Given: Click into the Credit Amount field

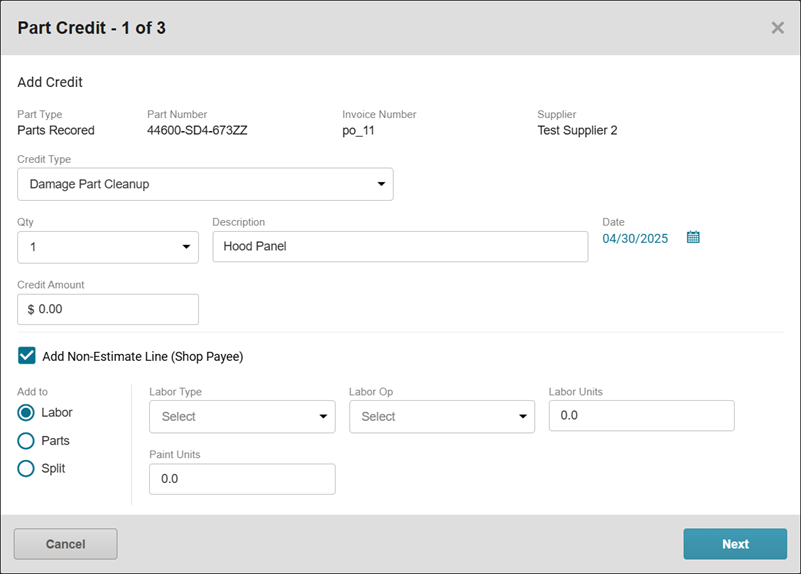Looking at the screenshot, I should click(x=108, y=309).
